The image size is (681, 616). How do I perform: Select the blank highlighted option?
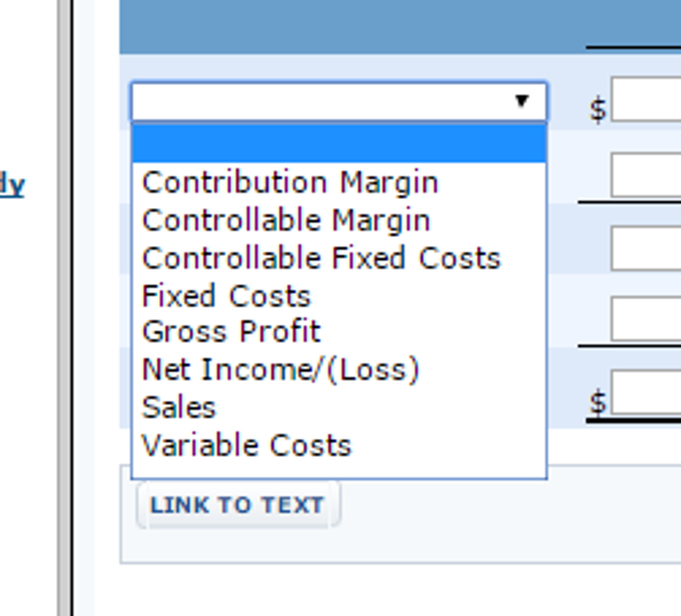339,144
